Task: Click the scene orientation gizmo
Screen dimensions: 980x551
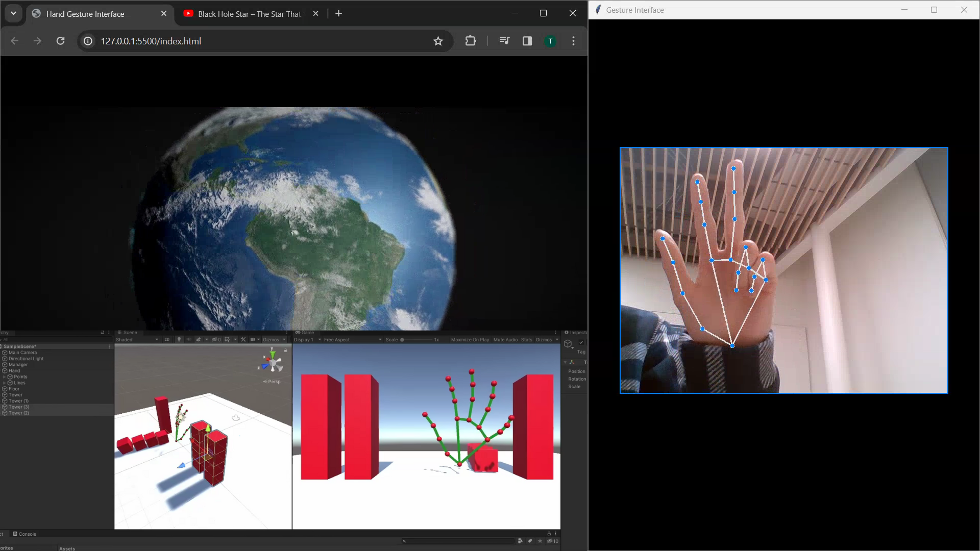Action: tap(273, 363)
